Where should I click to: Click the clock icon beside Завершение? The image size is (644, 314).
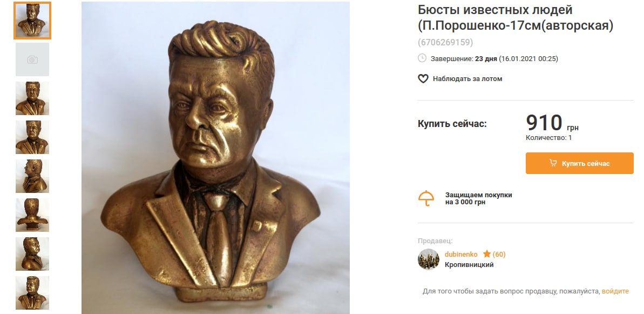point(422,58)
